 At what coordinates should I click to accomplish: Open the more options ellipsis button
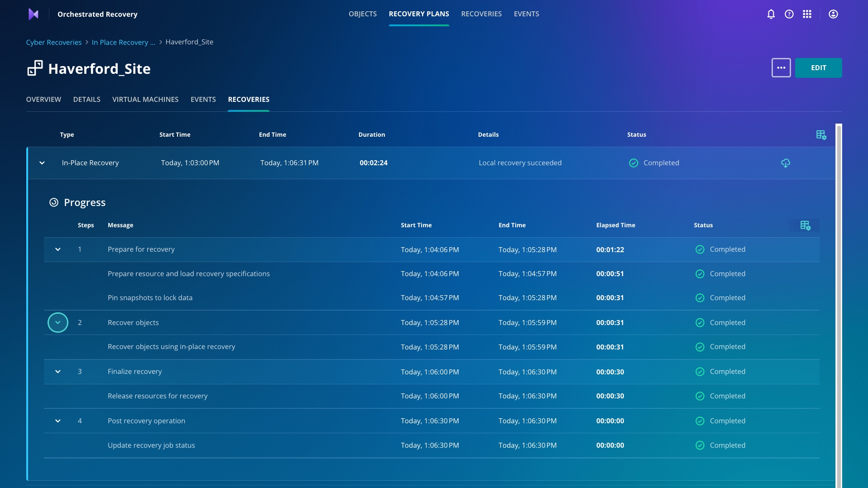pos(781,68)
